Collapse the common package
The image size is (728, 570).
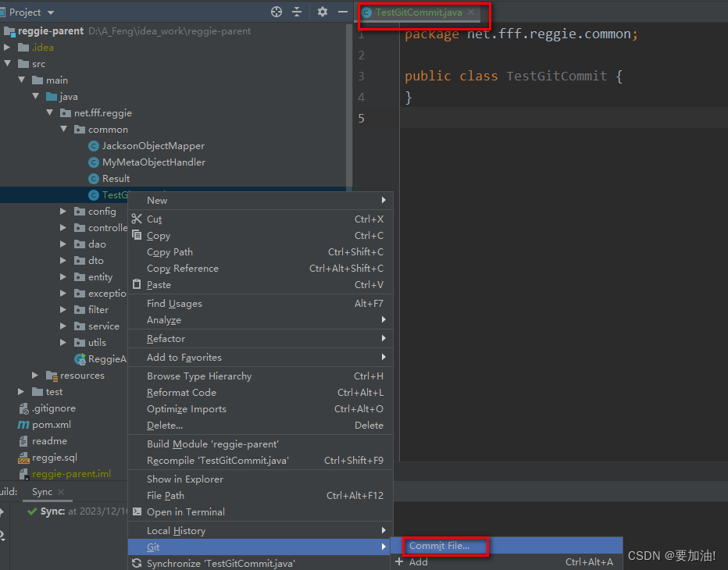[63, 129]
